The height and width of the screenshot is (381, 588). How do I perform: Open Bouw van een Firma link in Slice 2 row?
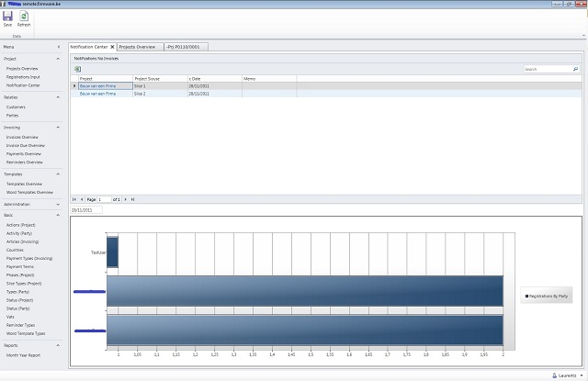(97, 94)
